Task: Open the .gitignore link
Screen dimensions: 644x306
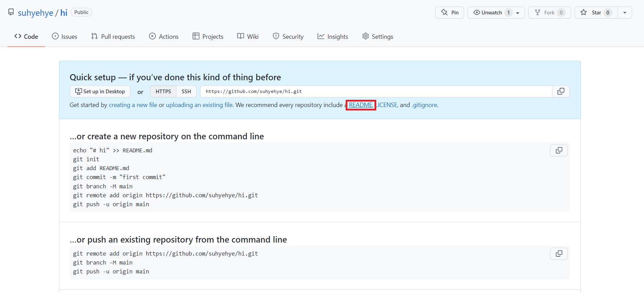Action: [x=424, y=105]
